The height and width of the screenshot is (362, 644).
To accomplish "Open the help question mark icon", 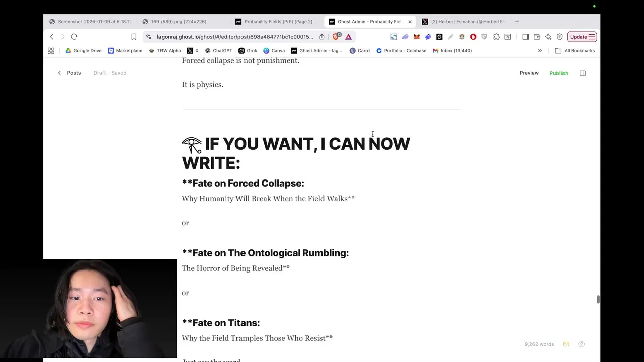I will coord(581,344).
